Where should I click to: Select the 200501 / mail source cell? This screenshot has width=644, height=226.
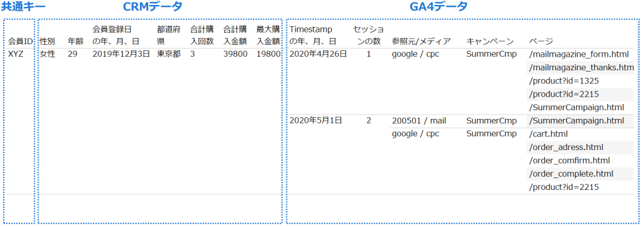coord(419,121)
